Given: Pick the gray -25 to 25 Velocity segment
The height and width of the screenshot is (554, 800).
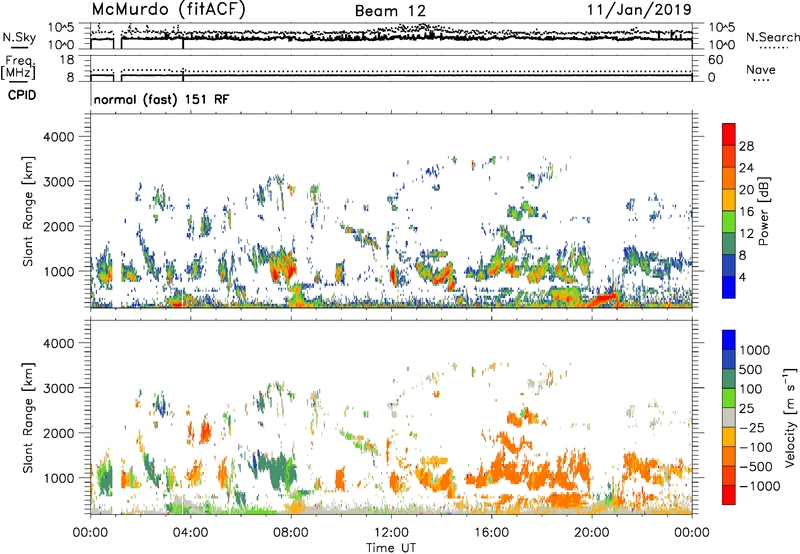Looking at the screenshot, I should [729, 418].
